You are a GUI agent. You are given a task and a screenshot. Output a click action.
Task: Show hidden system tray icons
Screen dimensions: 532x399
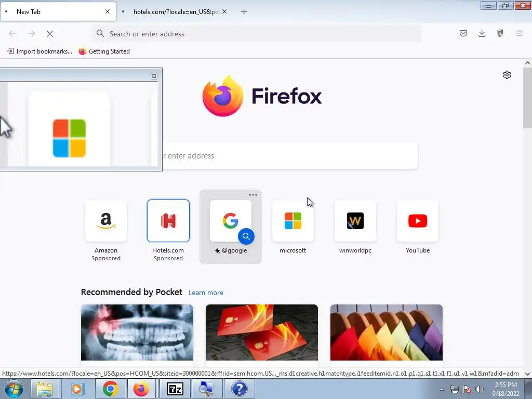coord(442,390)
